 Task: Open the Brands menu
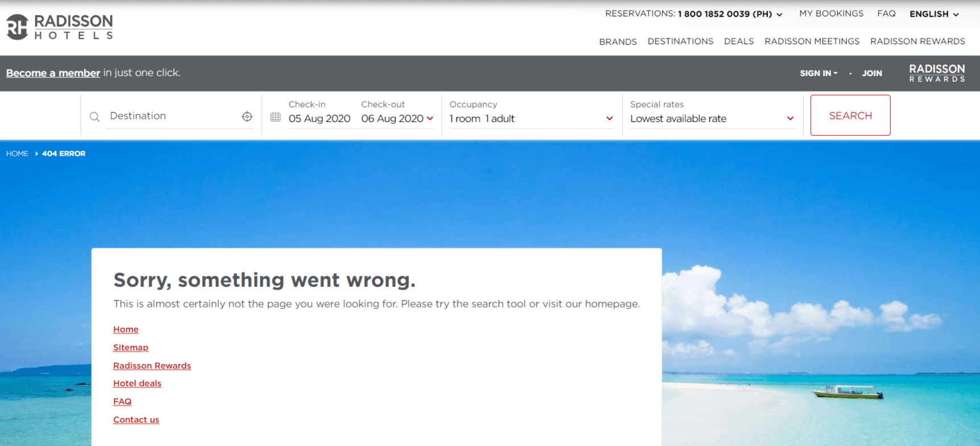(x=618, y=41)
